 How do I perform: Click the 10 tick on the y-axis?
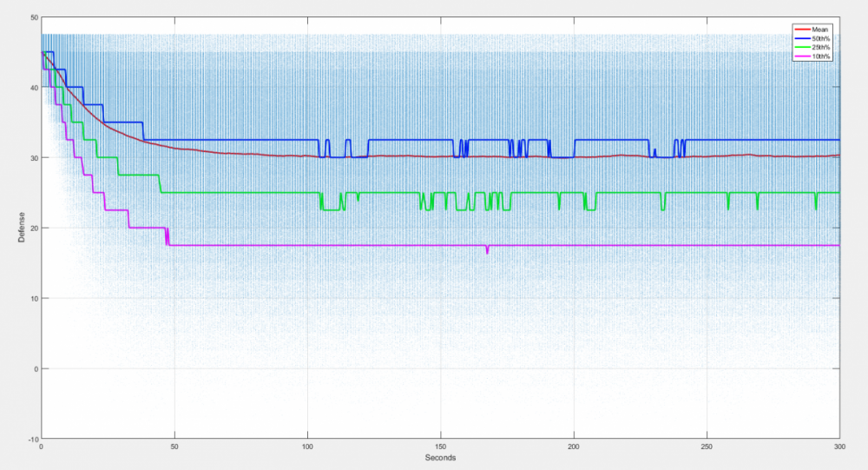click(x=33, y=298)
